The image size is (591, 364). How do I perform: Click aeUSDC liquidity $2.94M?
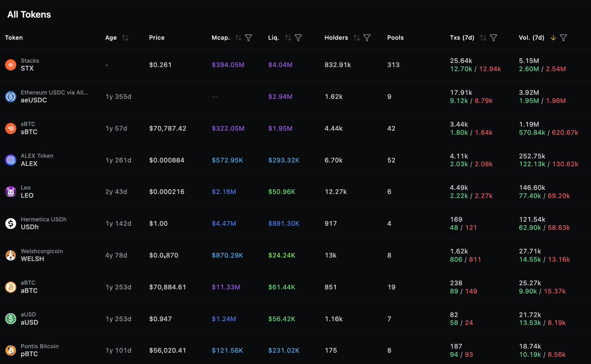280,97
